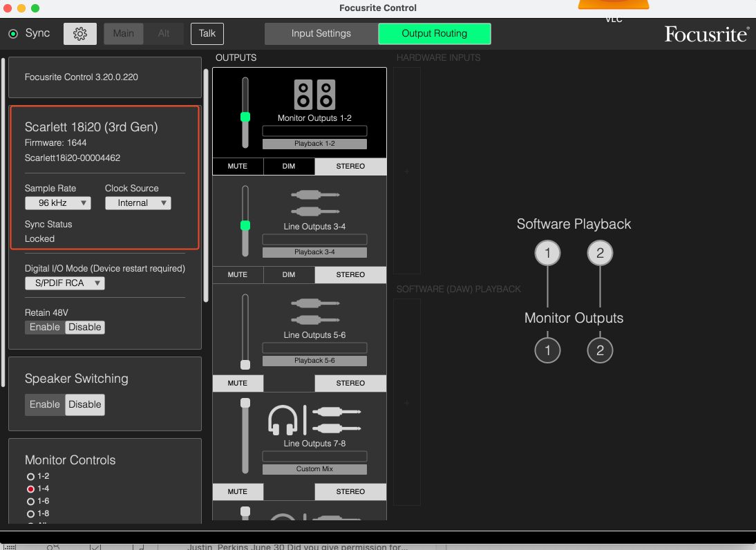Mute Line Outputs 3-4
Screen dimensions: 756x550
238,275
